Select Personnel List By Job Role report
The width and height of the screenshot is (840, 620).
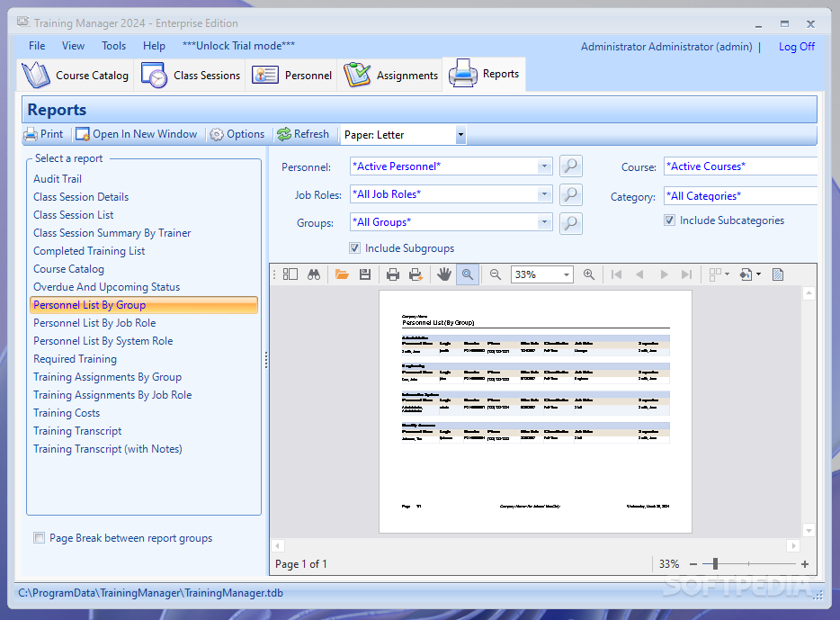tap(94, 323)
